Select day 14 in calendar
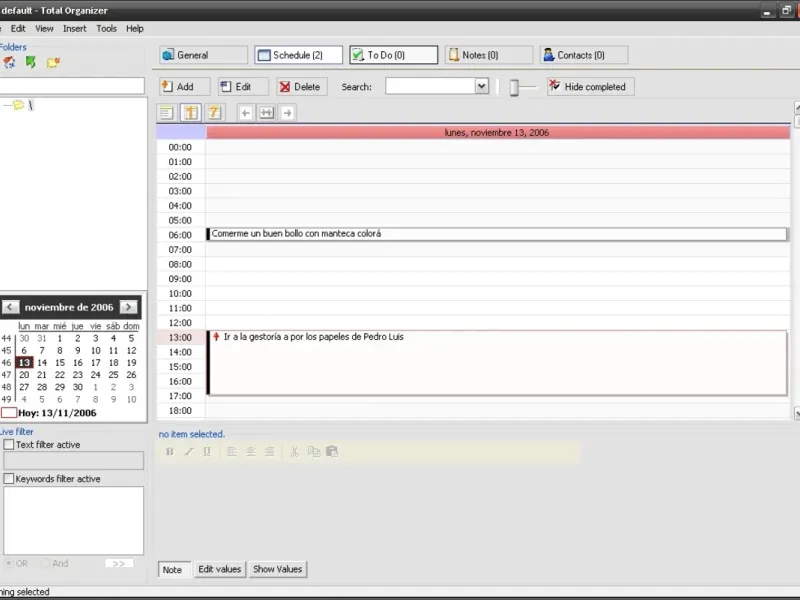800x600 pixels. pos(42,363)
